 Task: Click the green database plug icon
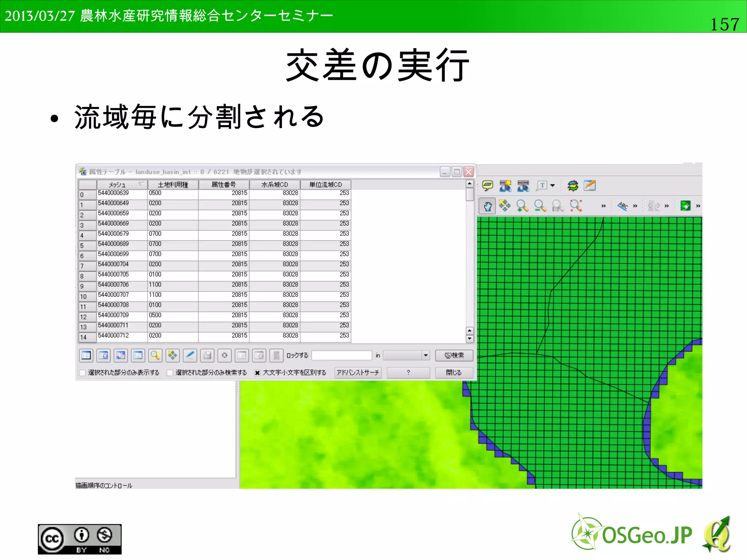[685, 206]
